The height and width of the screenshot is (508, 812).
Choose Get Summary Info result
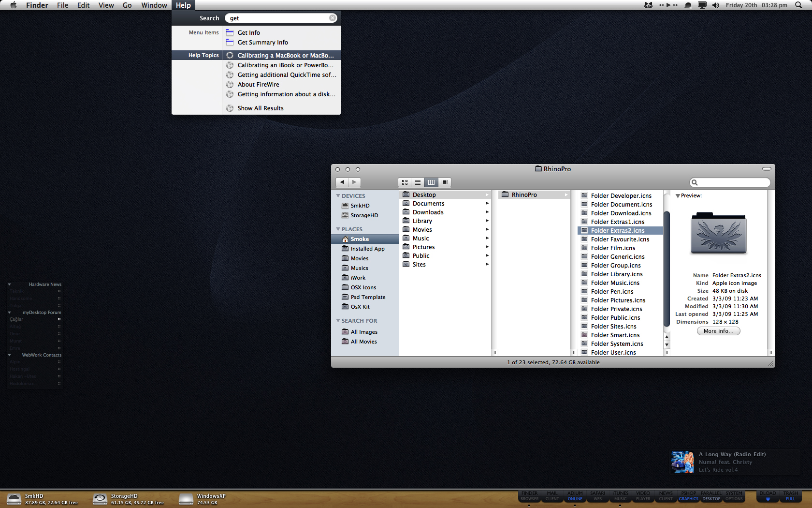point(281,43)
